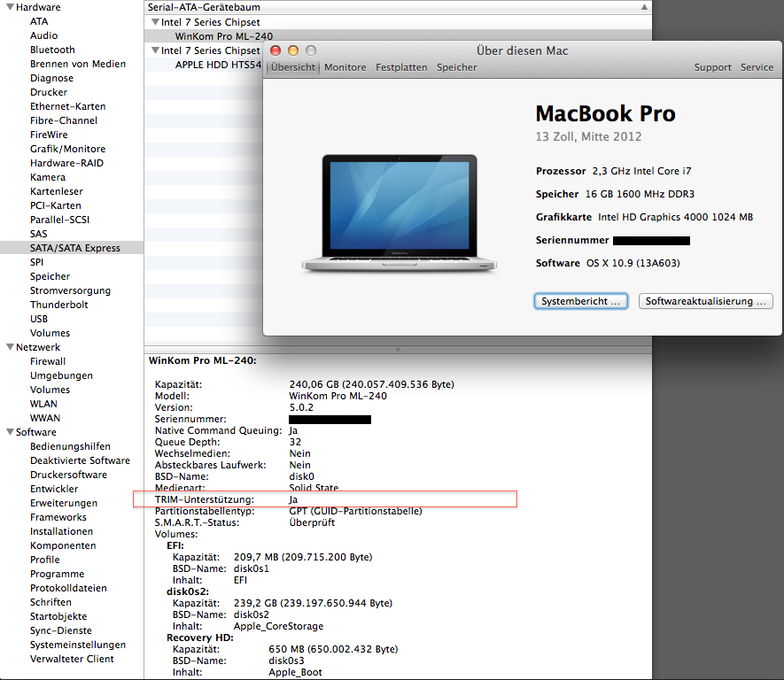Collapse the Intel 7 Series Chipset node above APPLE HDD
This screenshot has width=784, height=680.
pos(155,50)
